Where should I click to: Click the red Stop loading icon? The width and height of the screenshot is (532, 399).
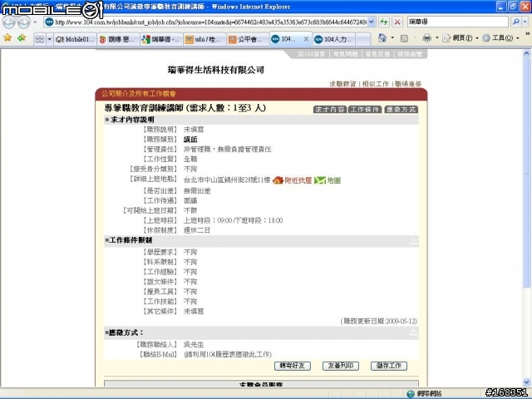coord(397,22)
